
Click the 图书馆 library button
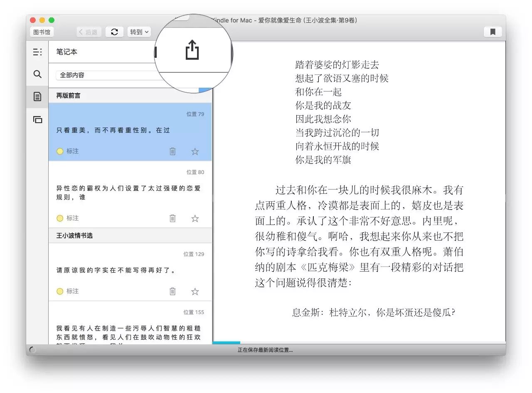(x=42, y=32)
